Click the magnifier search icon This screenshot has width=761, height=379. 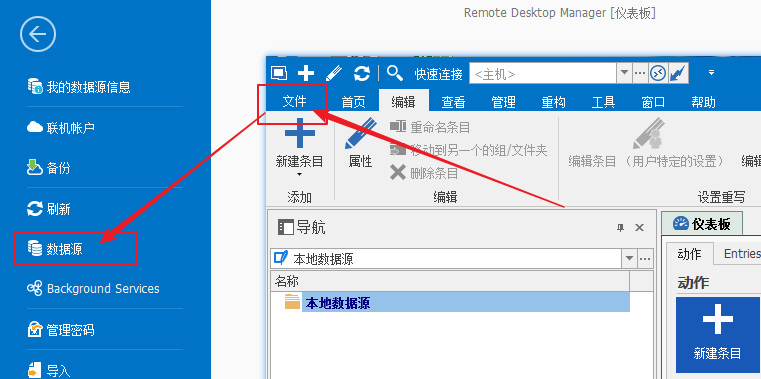[x=395, y=73]
